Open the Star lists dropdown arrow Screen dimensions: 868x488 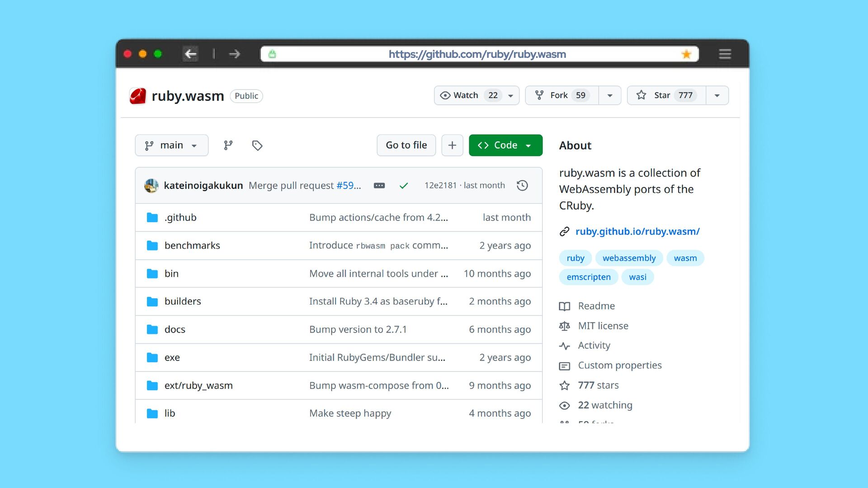(717, 95)
